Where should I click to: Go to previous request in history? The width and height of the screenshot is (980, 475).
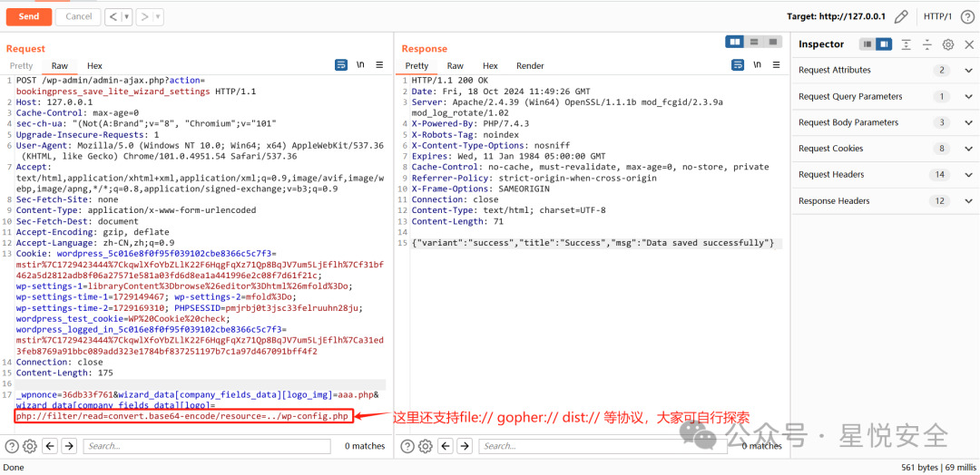113,17
